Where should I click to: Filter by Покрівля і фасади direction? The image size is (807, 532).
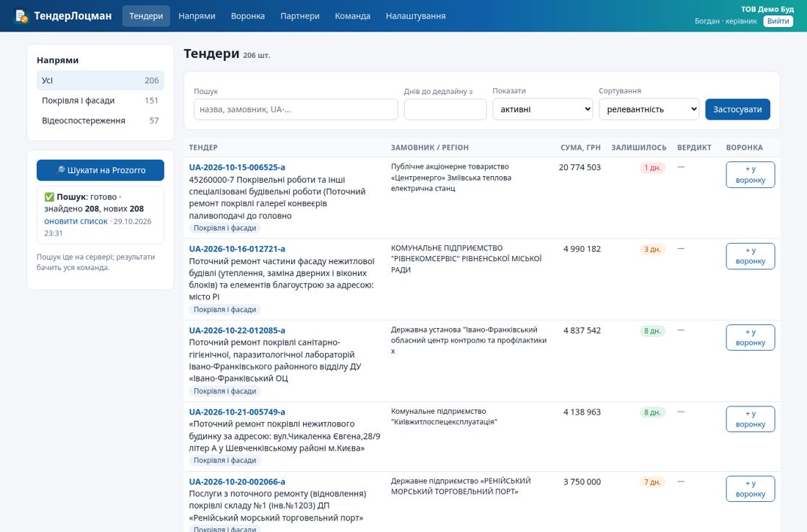tap(101, 101)
